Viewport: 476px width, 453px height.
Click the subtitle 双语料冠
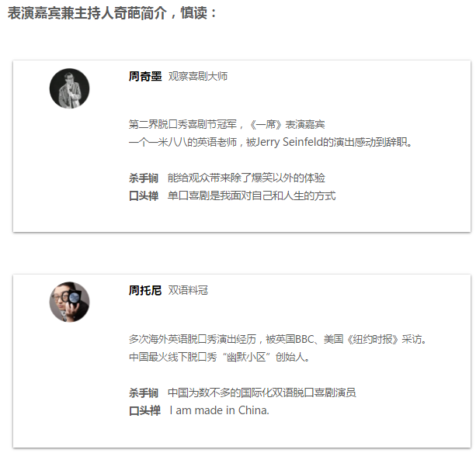tap(188, 290)
